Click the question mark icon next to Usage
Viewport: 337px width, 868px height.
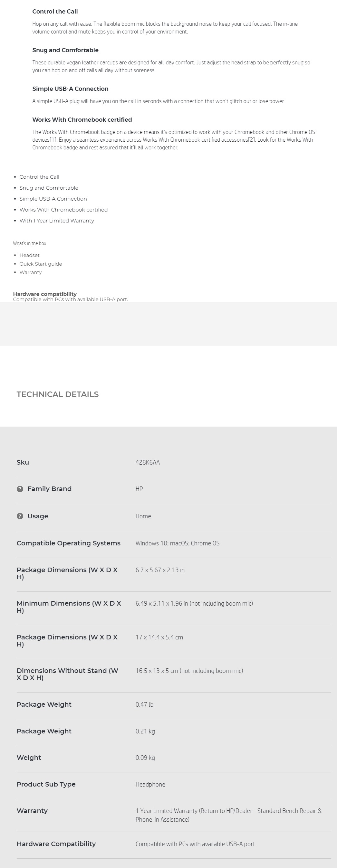point(20,516)
